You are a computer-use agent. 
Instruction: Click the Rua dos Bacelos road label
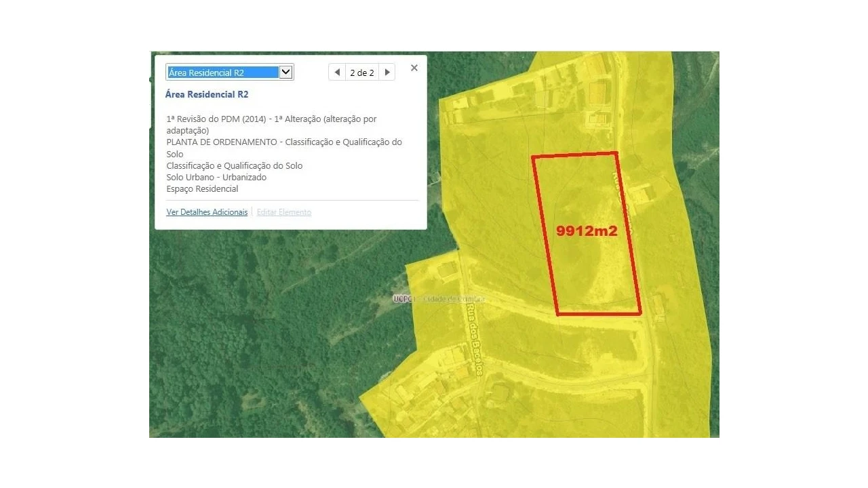pos(473,342)
